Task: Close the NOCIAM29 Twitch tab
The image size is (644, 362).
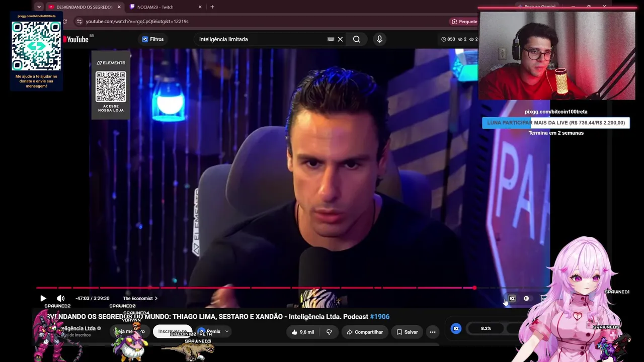Action: (200, 7)
